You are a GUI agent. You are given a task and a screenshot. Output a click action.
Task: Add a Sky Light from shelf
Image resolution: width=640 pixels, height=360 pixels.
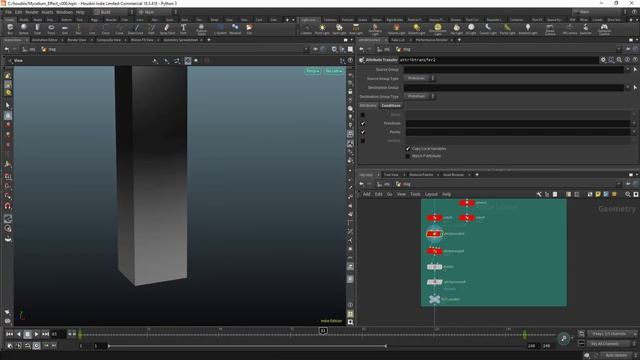tap(456, 29)
